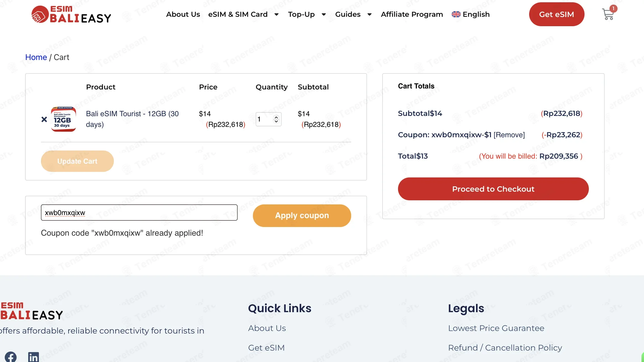644x362 pixels.
Task: Open Lowest Price Guarantee link
Action: tap(496, 328)
